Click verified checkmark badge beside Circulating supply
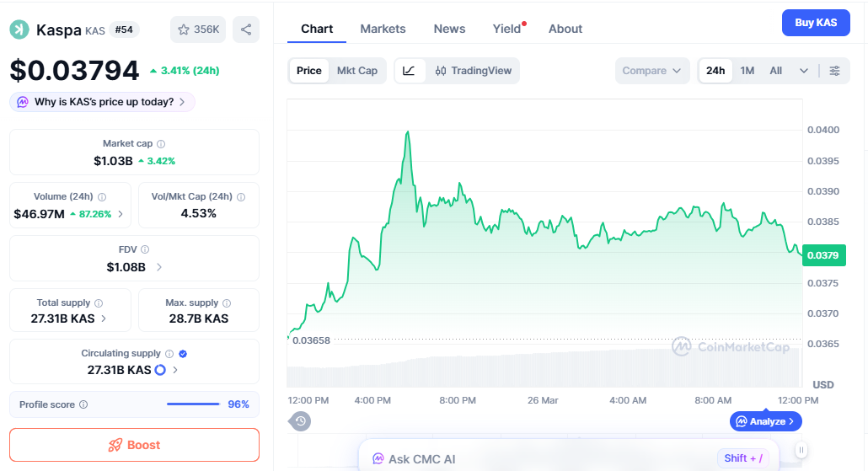 tap(183, 354)
